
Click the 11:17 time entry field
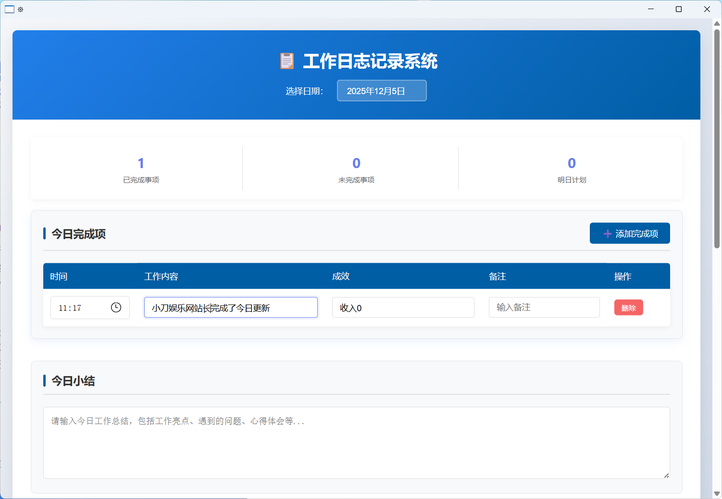[x=80, y=308]
